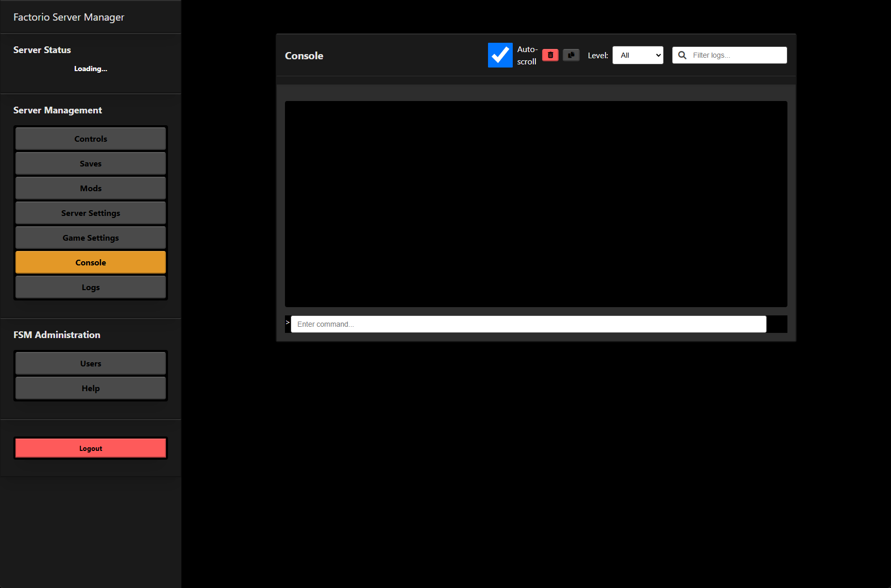
Task: Toggle the Auto-scroll checkbox
Action: coord(500,55)
